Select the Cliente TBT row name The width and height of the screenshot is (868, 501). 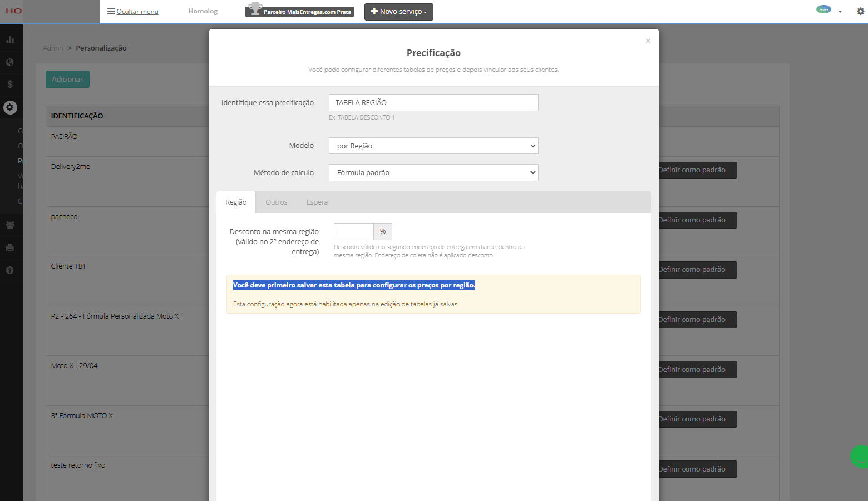point(69,266)
